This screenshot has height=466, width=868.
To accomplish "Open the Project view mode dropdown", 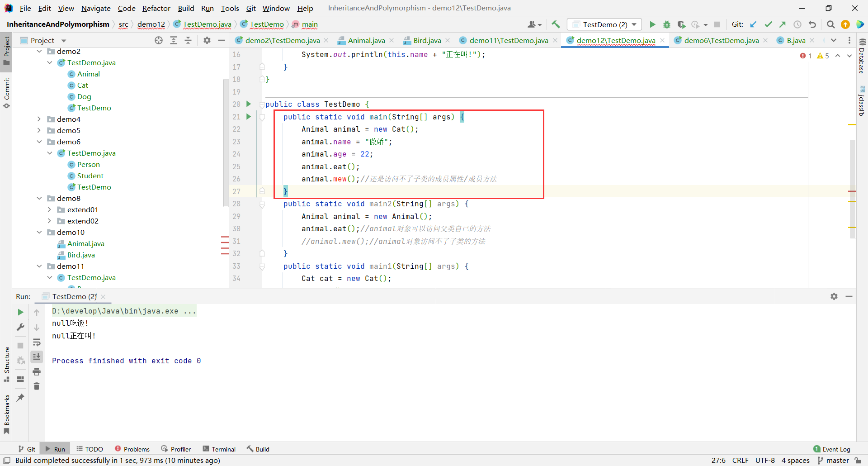I will click(64, 41).
